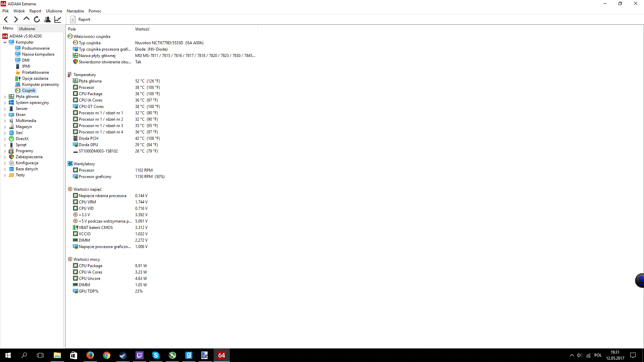Expand the Ekran tree node
Viewport: 644px width, 362px height.
coord(5,115)
